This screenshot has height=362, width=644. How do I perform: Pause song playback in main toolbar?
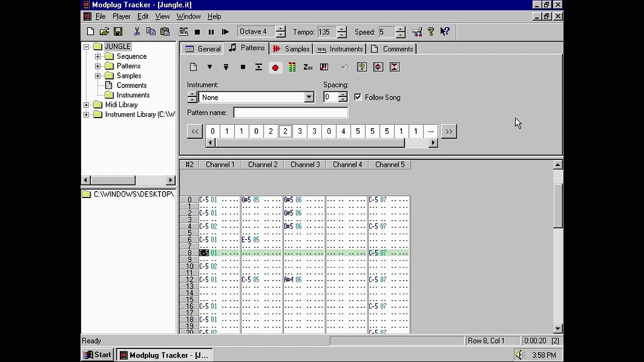click(x=211, y=32)
